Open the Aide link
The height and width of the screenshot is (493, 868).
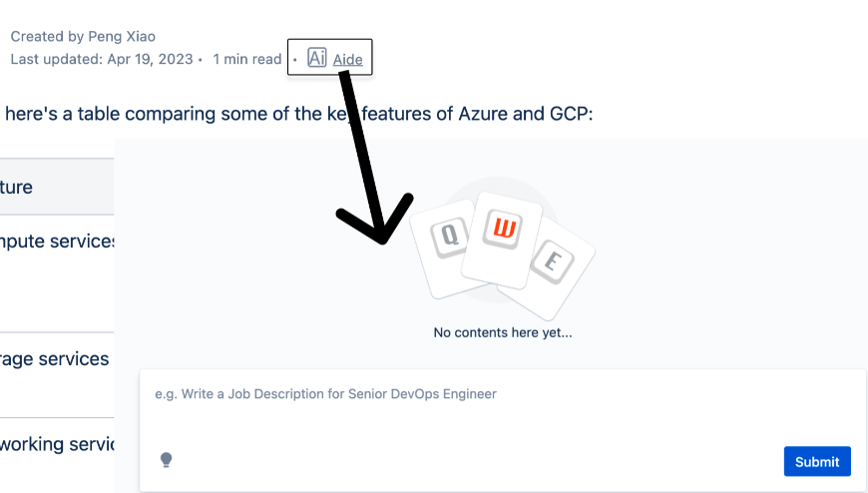(347, 59)
